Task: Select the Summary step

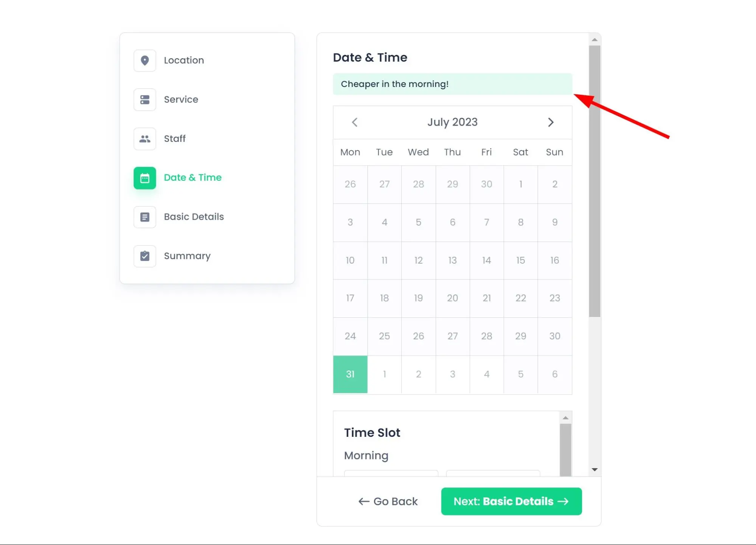Action: [187, 255]
